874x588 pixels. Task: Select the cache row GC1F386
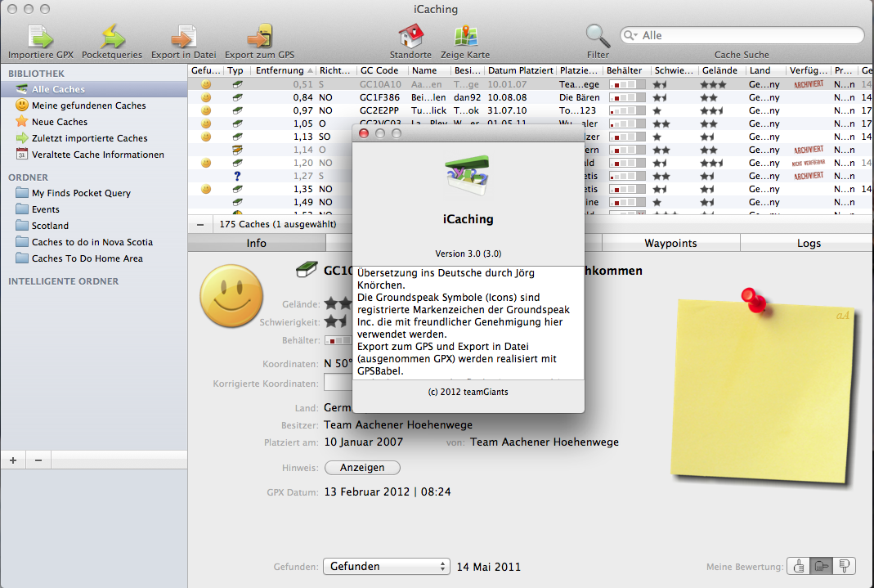[x=530, y=97]
